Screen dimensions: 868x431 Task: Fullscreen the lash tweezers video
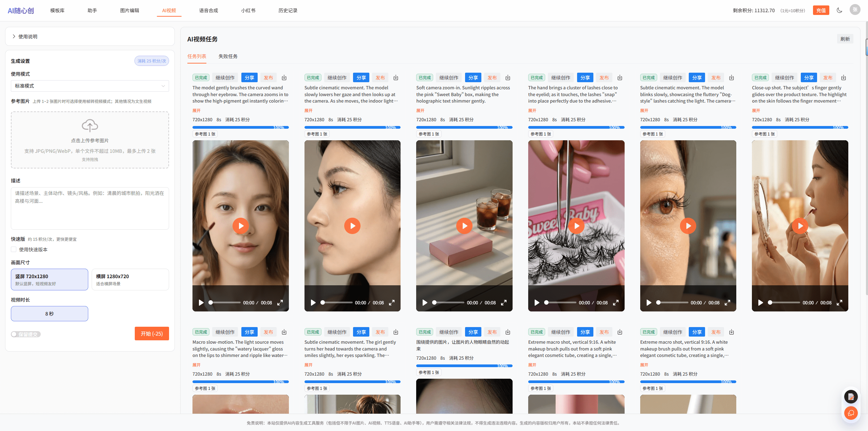pyautogui.click(x=616, y=303)
